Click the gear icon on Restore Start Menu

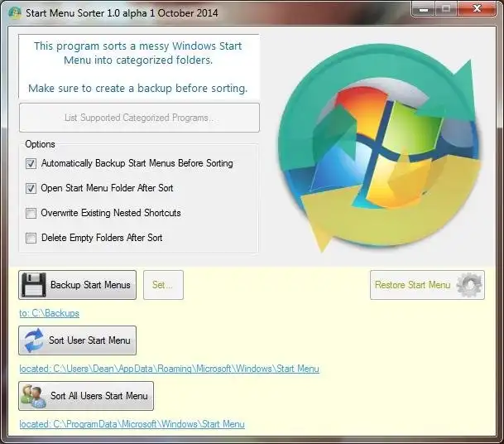tap(469, 285)
